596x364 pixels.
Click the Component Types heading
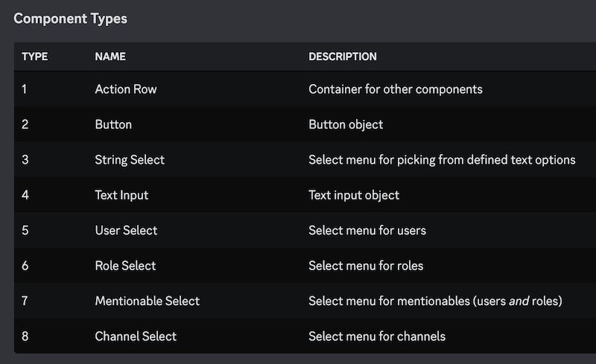tap(70, 19)
